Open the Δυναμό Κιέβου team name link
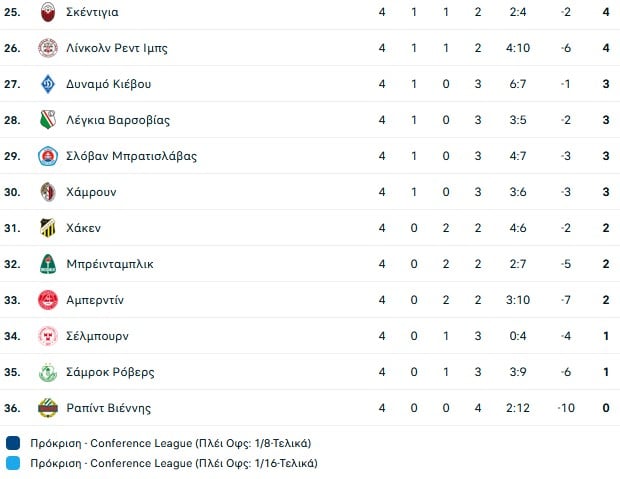This screenshot has height=479, width=620. click(109, 84)
